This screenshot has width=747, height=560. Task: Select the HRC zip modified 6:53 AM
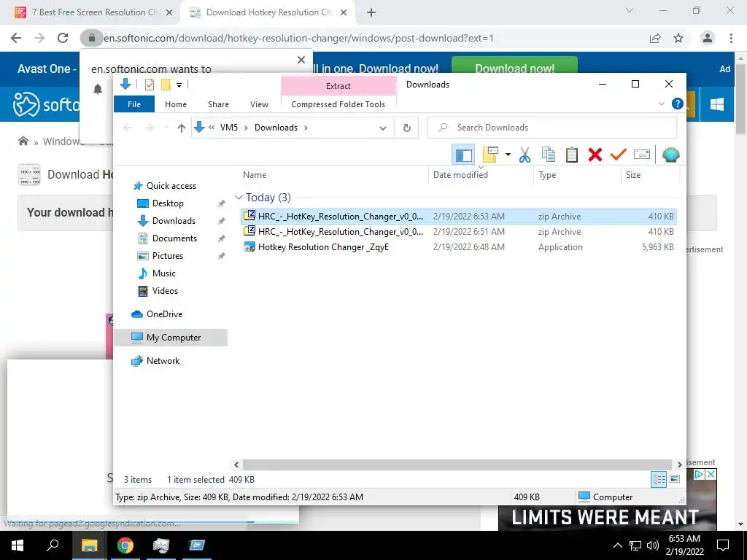(x=459, y=216)
